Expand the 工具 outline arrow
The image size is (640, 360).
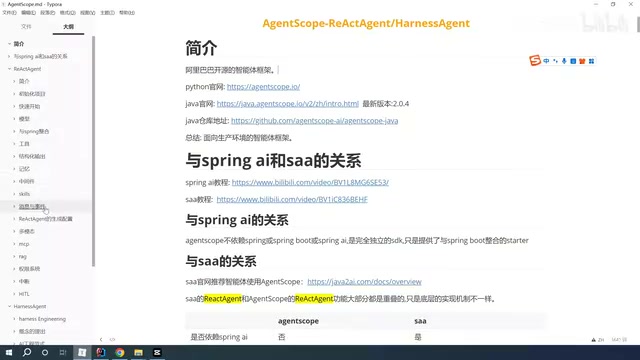[x=14, y=144]
